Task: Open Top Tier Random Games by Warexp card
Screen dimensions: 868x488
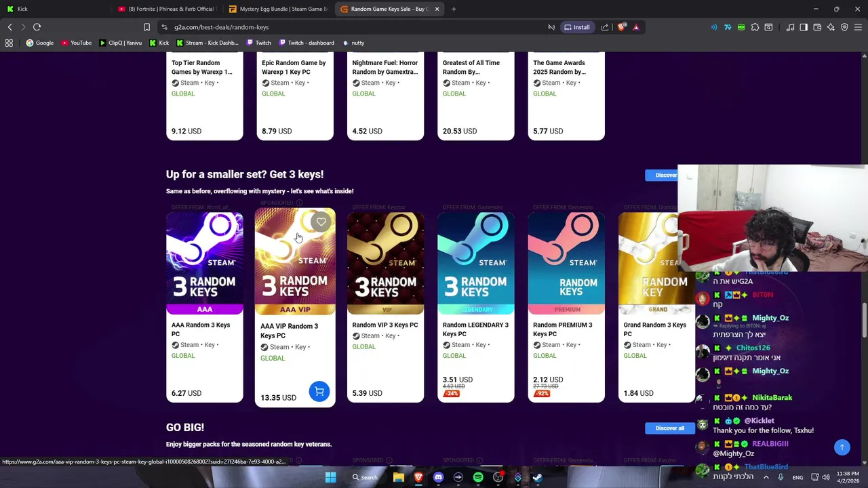Action: pos(205,95)
